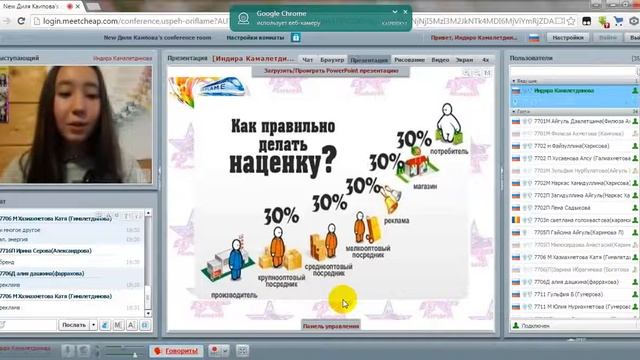Click green status icon for Лена Садыкова
Viewport: 640px width, 360px height.
(x=635, y=208)
